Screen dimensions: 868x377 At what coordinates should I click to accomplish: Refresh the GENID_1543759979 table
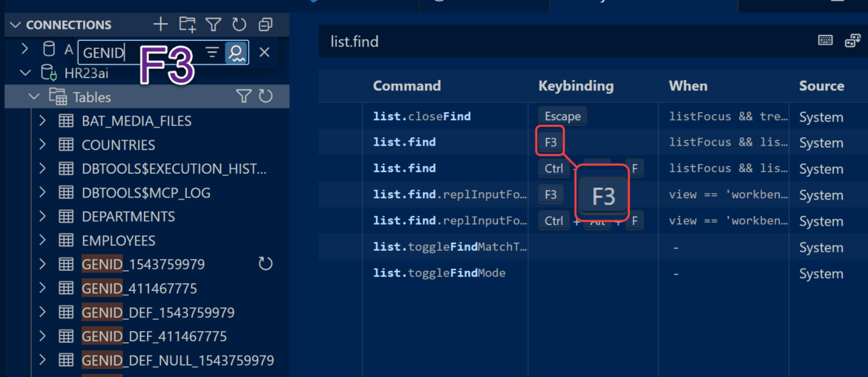point(265,264)
